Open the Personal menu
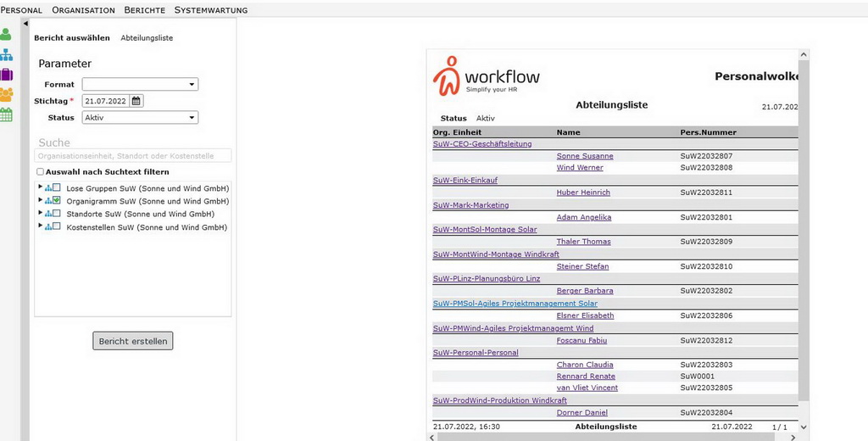 [x=21, y=10]
